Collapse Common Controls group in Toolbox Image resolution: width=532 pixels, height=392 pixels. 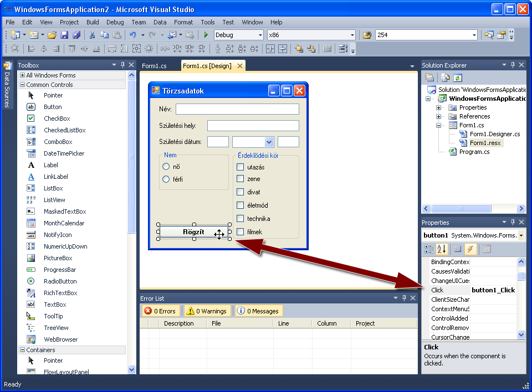(x=22, y=85)
